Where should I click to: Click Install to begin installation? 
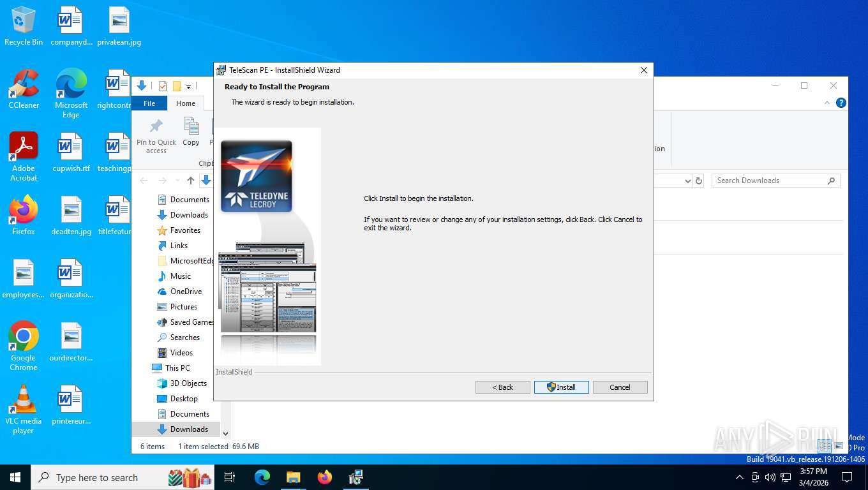561,387
